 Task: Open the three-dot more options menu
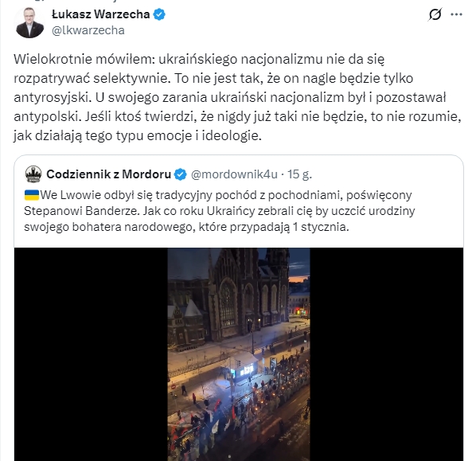pos(457,14)
